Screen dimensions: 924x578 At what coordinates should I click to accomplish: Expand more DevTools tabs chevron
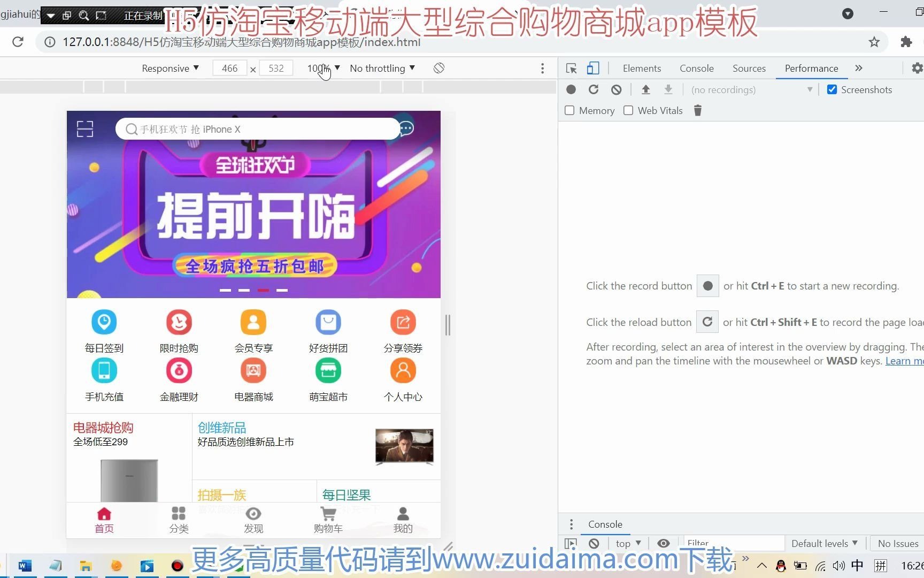[x=859, y=68]
